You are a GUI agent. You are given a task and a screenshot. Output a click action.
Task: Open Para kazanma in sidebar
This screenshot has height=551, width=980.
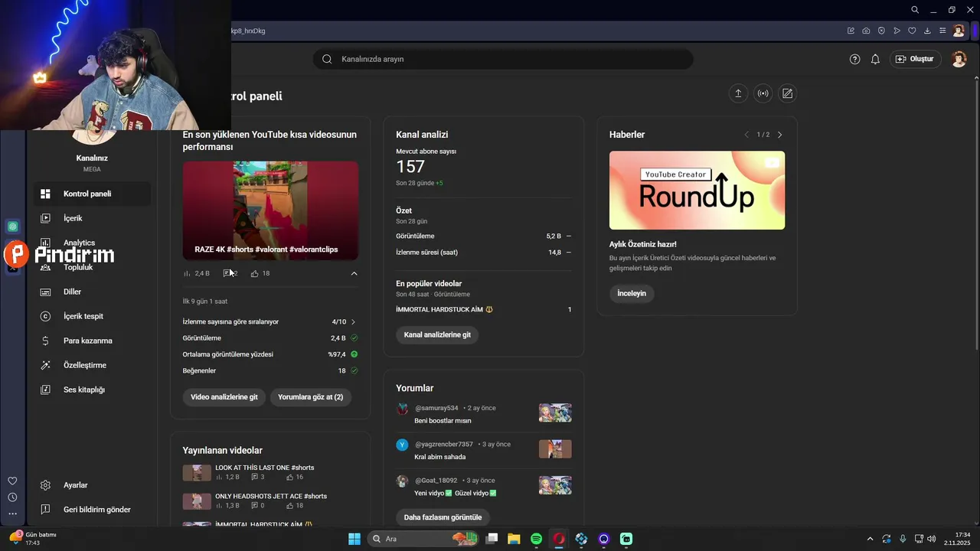pyautogui.click(x=93, y=341)
